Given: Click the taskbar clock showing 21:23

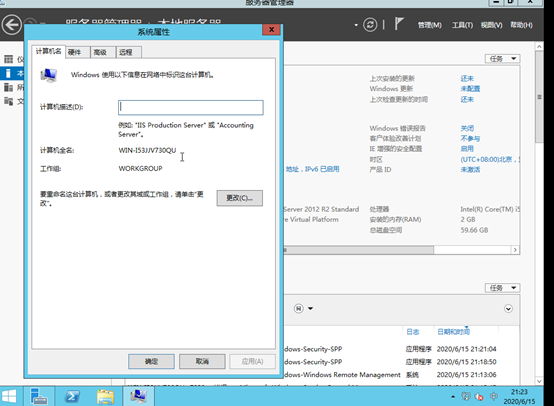Looking at the screenshot, I should point(519,396).
